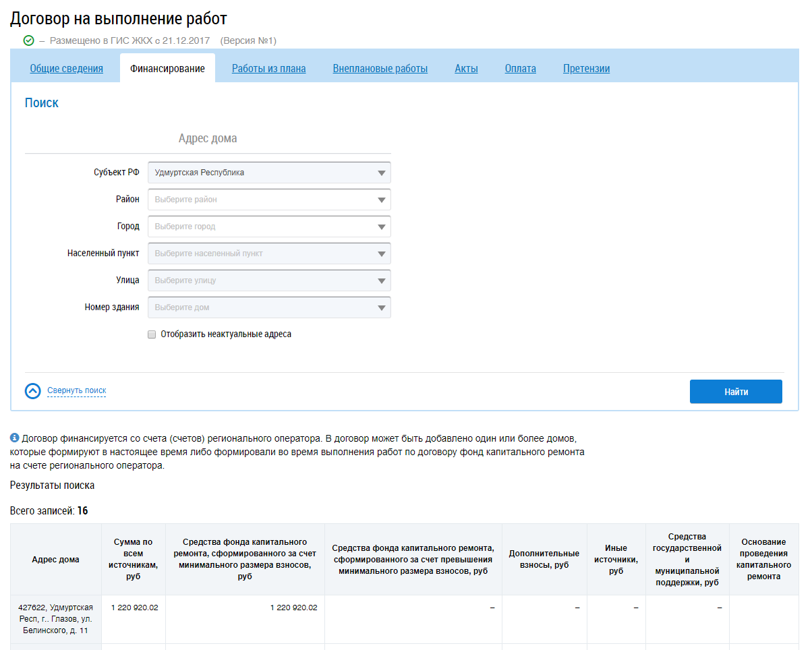Click the 'Свернуть поиск' link

click(x=76, y=391)
